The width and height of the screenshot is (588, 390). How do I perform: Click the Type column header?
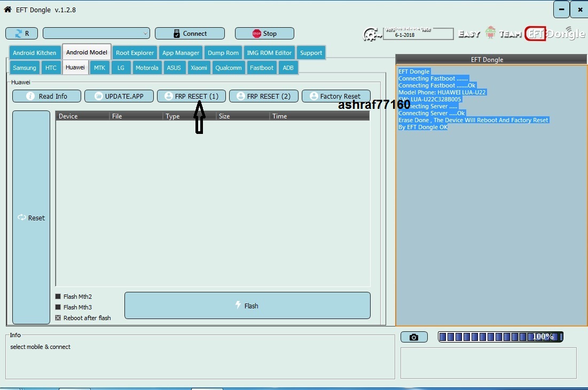point(190,116)
